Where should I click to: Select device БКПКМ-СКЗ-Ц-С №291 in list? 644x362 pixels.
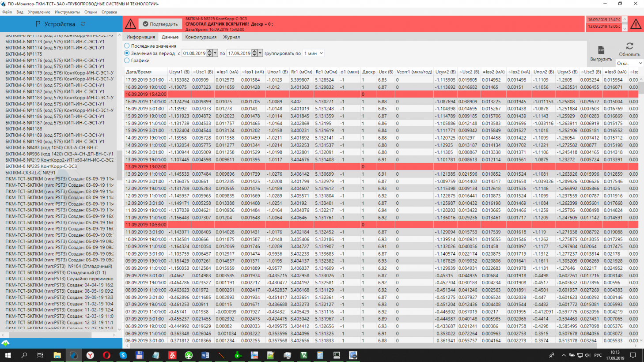[x=30, y=173]
